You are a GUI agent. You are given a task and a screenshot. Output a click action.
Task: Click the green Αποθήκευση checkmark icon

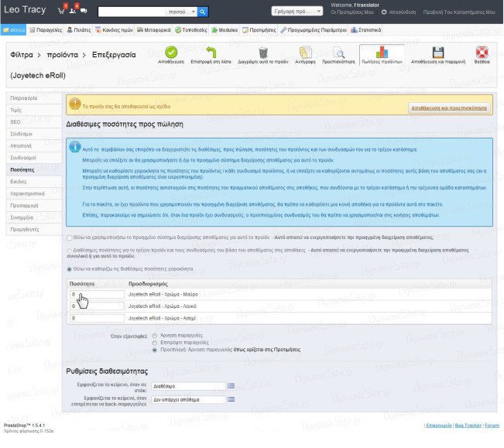pos(171,53)
